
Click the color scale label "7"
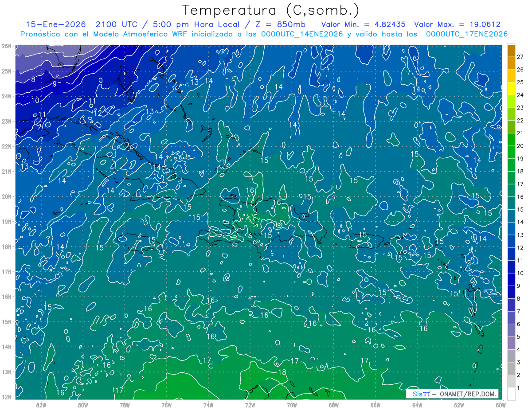[519, 311]
